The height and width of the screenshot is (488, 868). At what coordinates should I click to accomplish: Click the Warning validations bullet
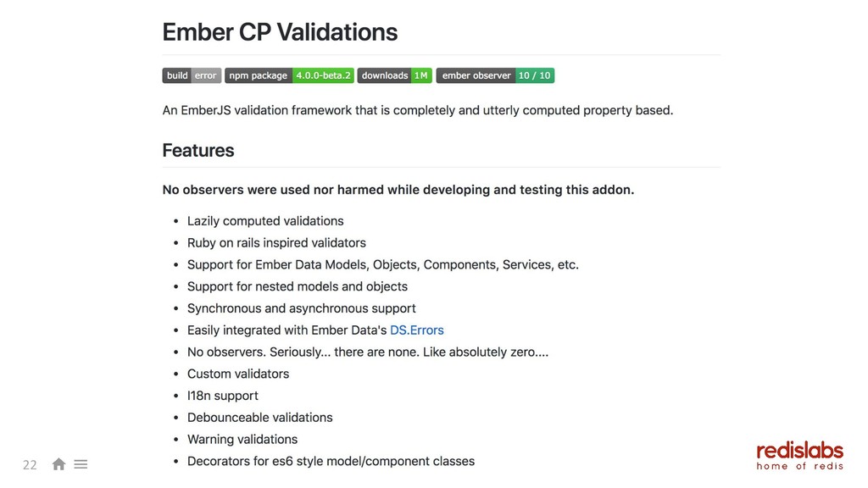[x=242, y=440]
